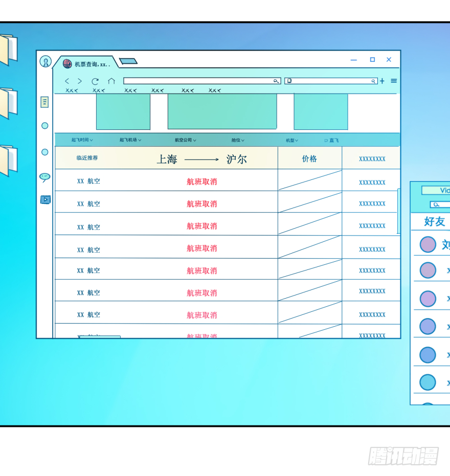Image resolution: width=450 pixels, height=476 pixels.
Task: Open middle desktop folder icon
Action: tap(9, 103)
